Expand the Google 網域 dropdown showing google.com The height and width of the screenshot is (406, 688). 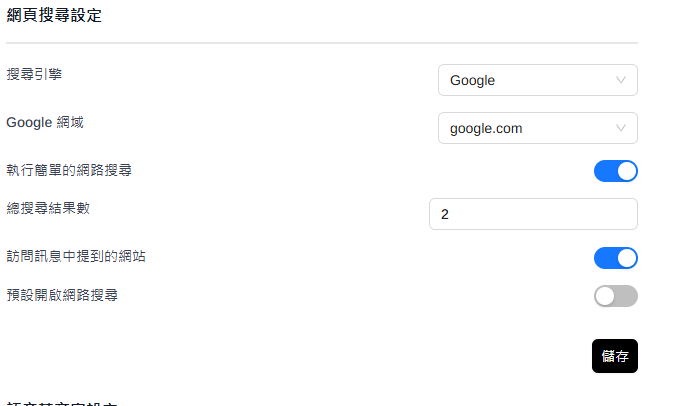537,128
